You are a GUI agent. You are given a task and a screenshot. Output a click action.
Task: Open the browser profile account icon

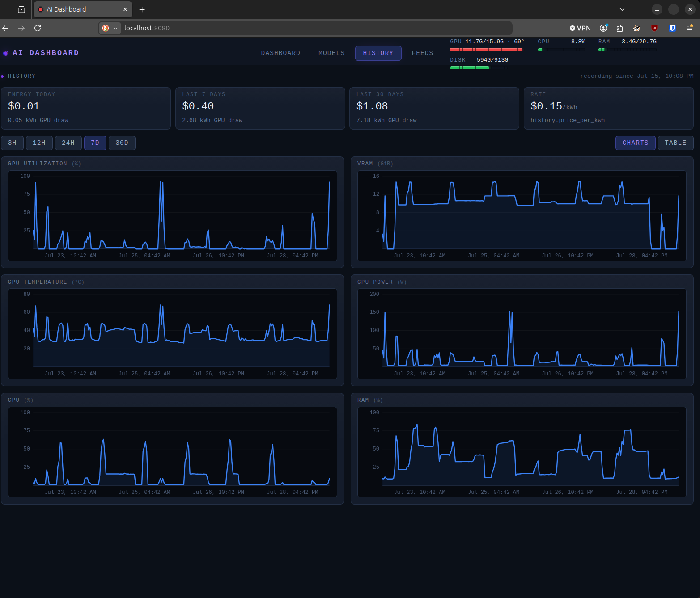click(604, 28)
